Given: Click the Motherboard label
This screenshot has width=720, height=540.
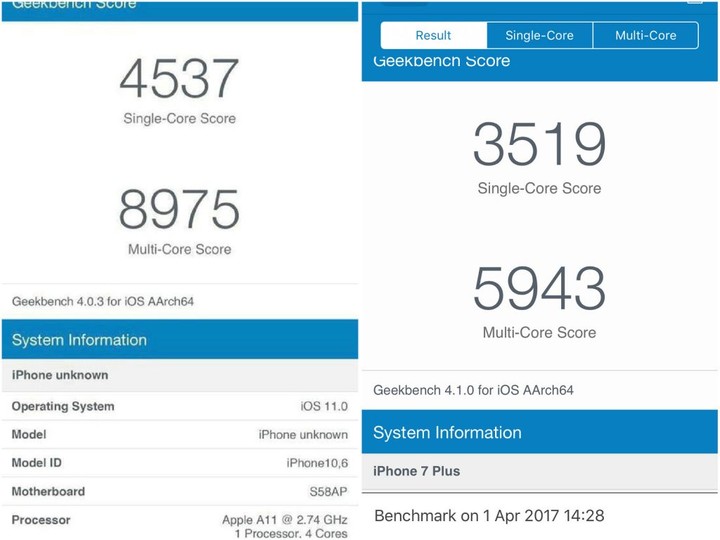Looking at the screenshot, I should [x=48, y=492].
